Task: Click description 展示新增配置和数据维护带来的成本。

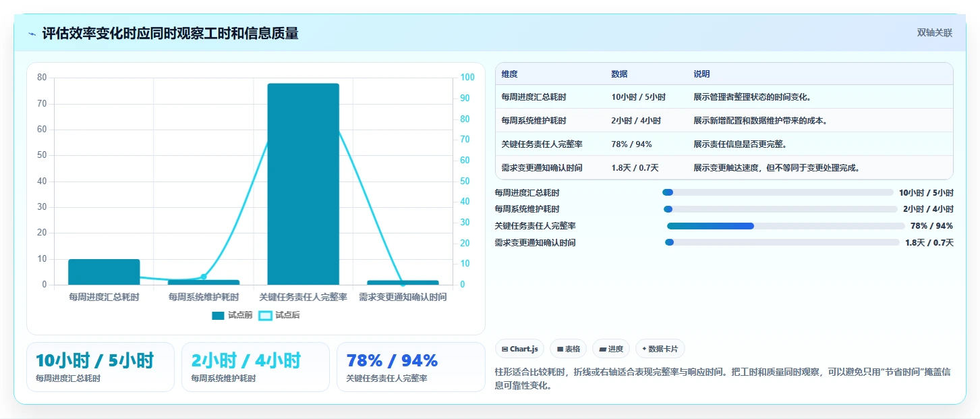Action: (x=760, y=121)
